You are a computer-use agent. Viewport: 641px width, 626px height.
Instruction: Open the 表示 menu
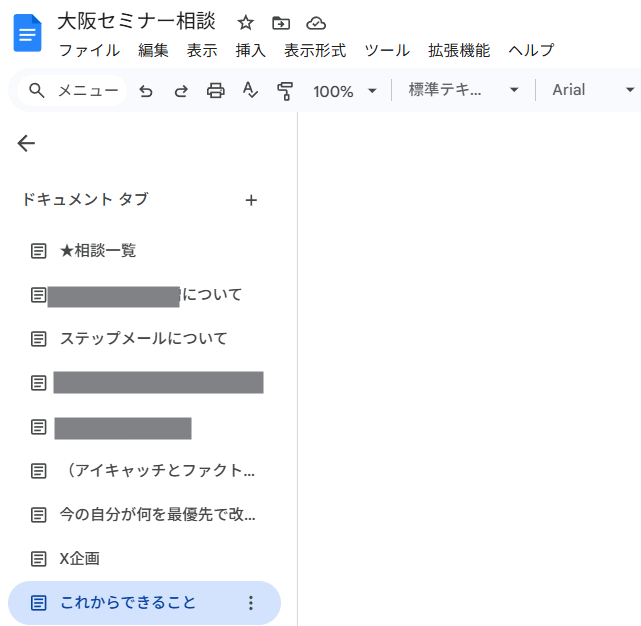coord(202,51)
